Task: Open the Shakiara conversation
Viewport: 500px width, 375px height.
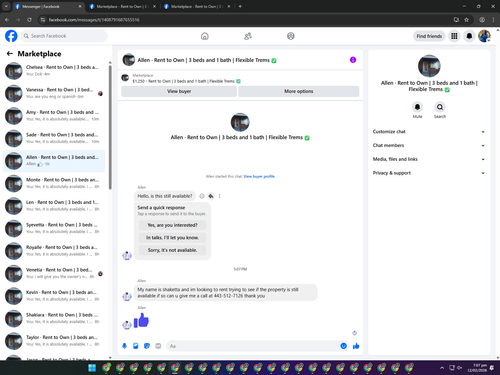Action: click(54, 318)
